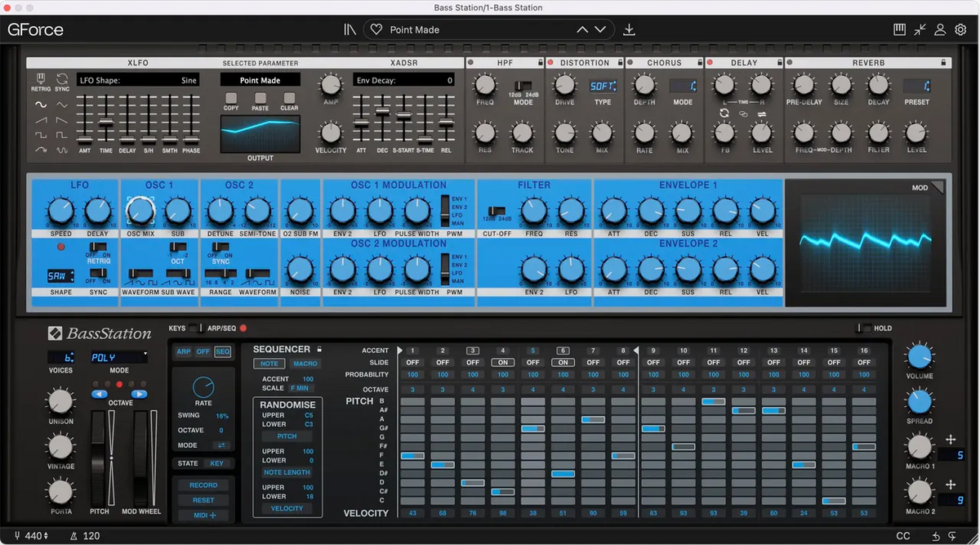Click sequencer start marker play triangle
980x545 pixels.
tap(400, 350)
